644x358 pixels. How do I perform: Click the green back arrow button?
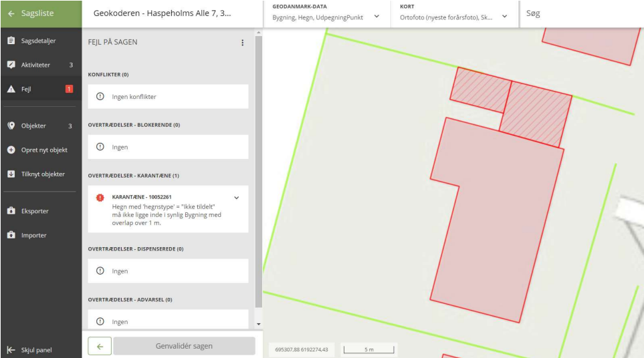click(x=100, y=346)
